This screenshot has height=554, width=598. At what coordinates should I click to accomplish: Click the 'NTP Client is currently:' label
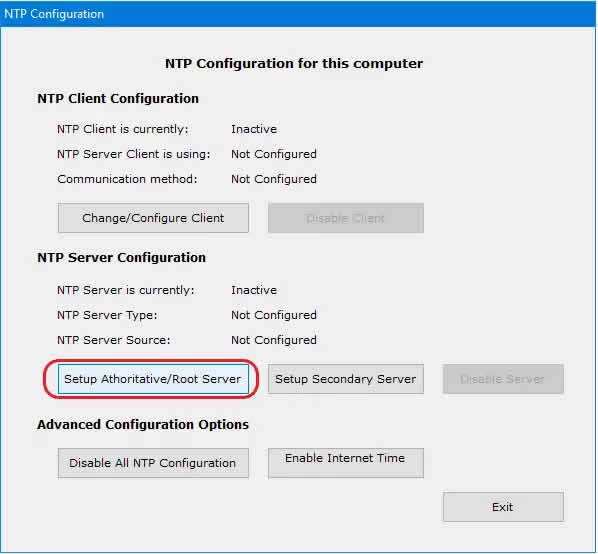pos(122,129)
